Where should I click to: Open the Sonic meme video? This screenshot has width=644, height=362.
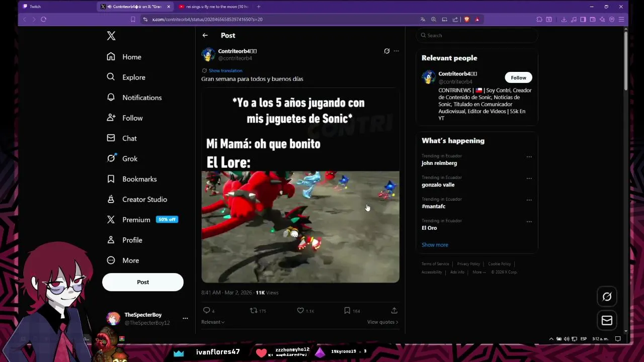click(x=300, y=227)
